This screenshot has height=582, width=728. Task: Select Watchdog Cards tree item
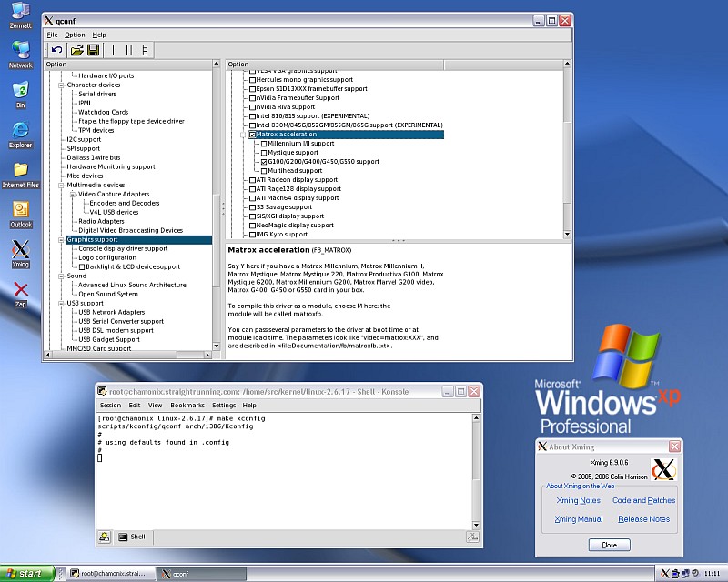[x=103, y=113]
